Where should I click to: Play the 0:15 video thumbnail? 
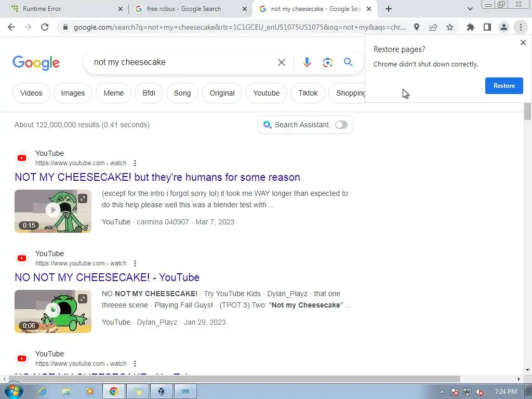tap(53, 211)
